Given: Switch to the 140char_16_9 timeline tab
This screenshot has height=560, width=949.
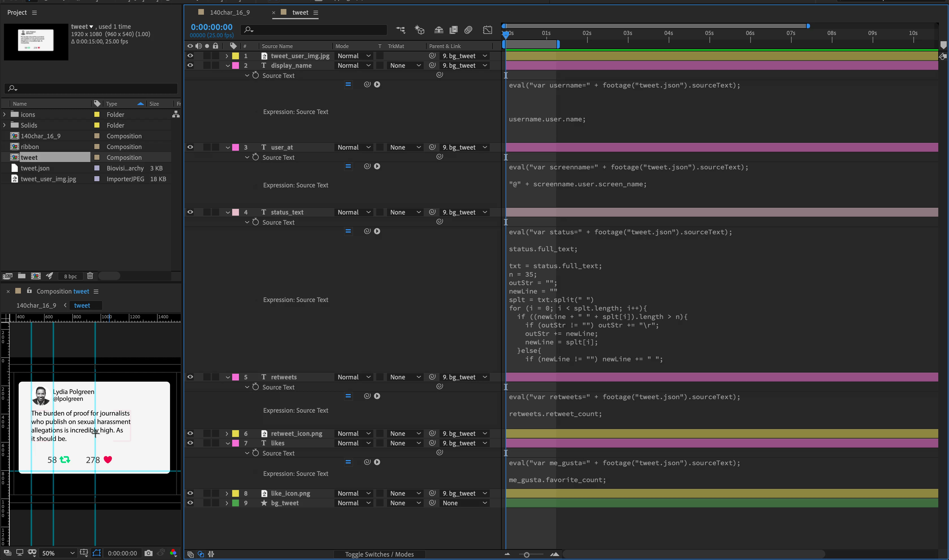Looking at the screenshot, I should click(230, 12).
